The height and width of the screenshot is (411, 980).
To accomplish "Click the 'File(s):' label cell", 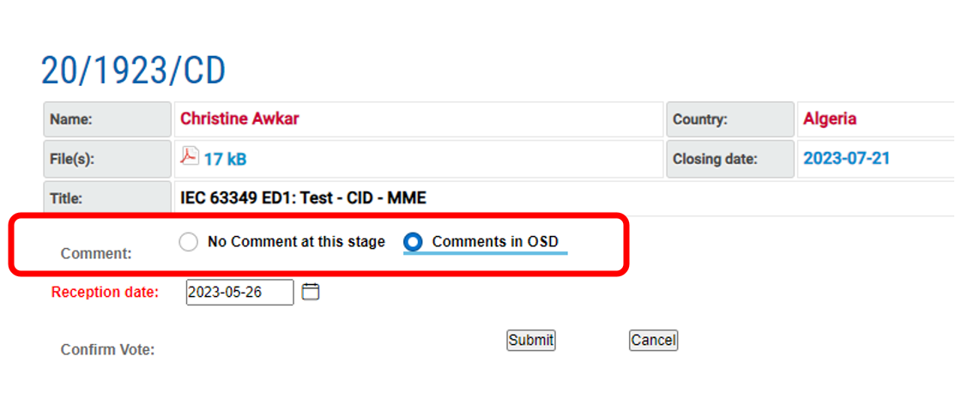I will [x=107, y=159].
